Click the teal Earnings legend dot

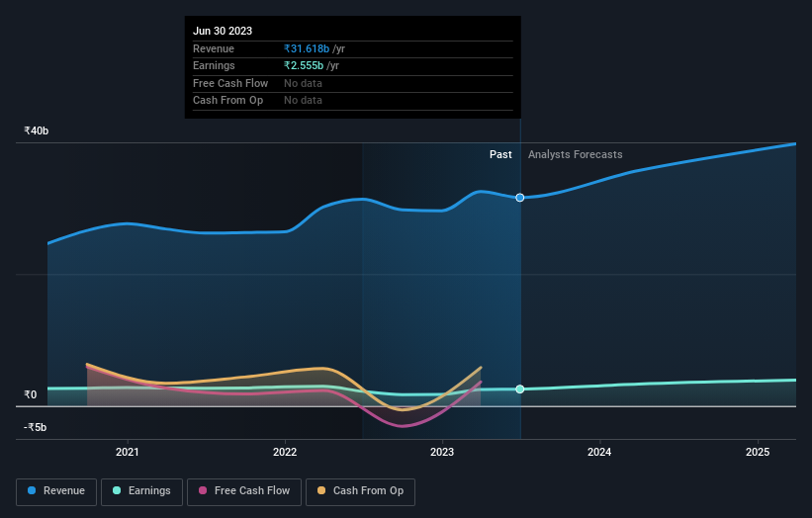point(117,490)
